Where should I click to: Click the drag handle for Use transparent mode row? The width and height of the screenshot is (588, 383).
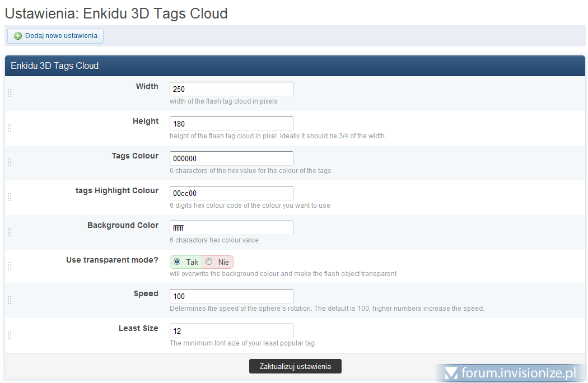10,267
